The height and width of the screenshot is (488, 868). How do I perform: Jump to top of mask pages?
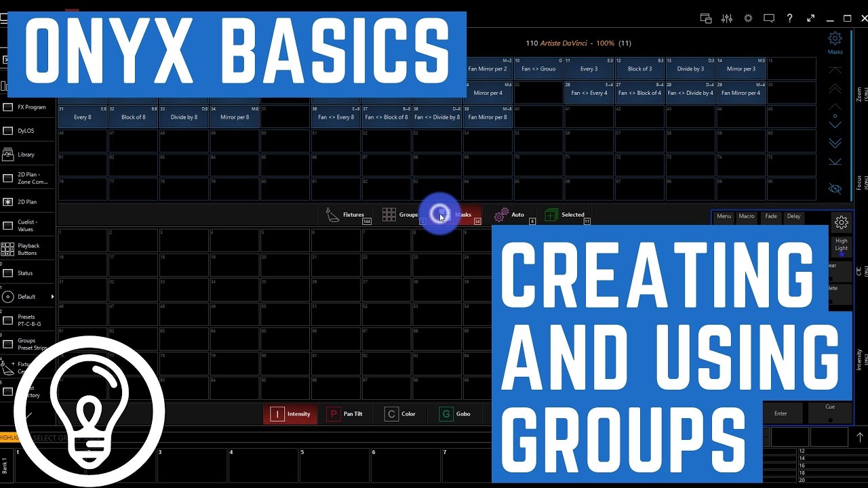835,70
